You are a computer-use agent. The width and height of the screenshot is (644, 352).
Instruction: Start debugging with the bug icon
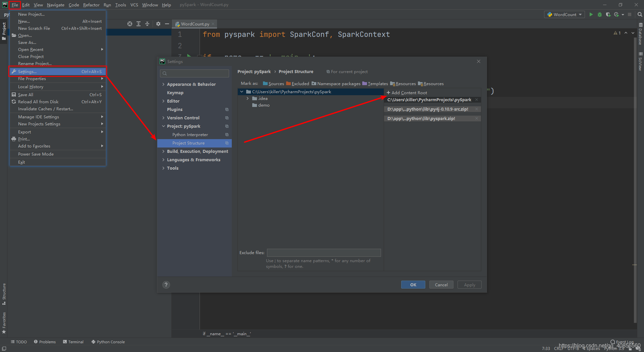(x=599, y=14)
